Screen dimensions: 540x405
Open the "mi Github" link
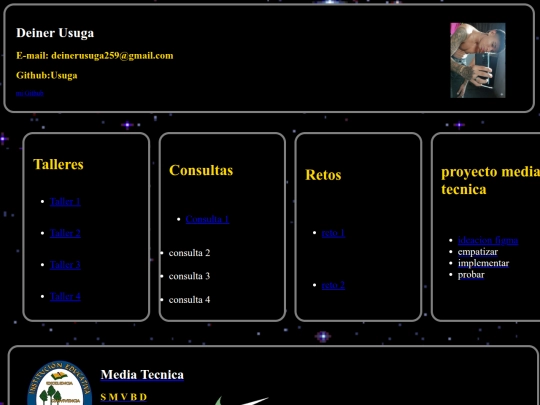(30, 93)
